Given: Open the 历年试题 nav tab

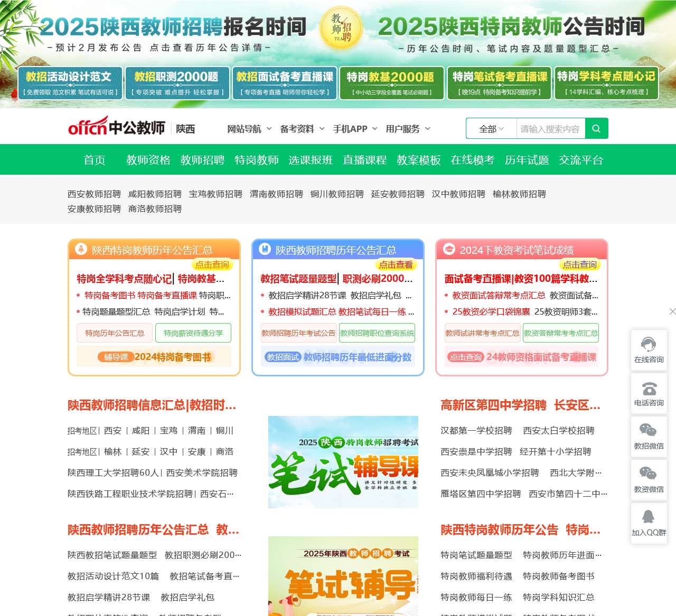Looking at the screenshot, I should [x=527, y=160].
